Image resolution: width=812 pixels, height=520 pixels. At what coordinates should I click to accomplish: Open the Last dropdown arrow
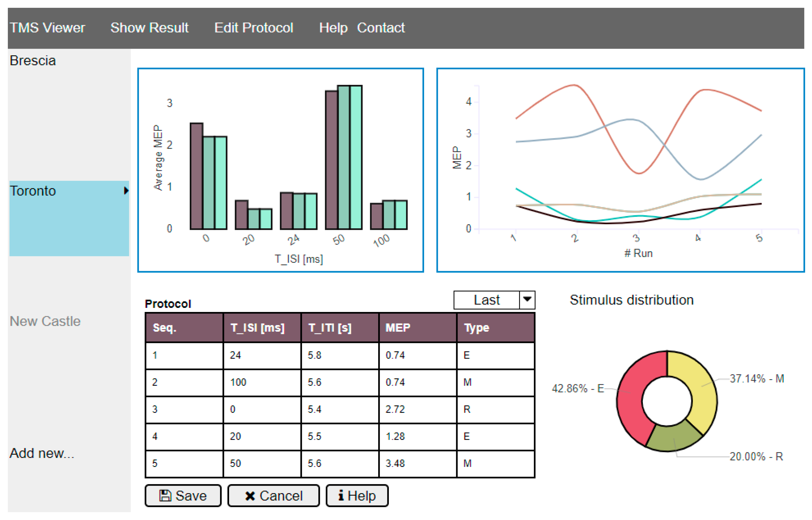527,300
